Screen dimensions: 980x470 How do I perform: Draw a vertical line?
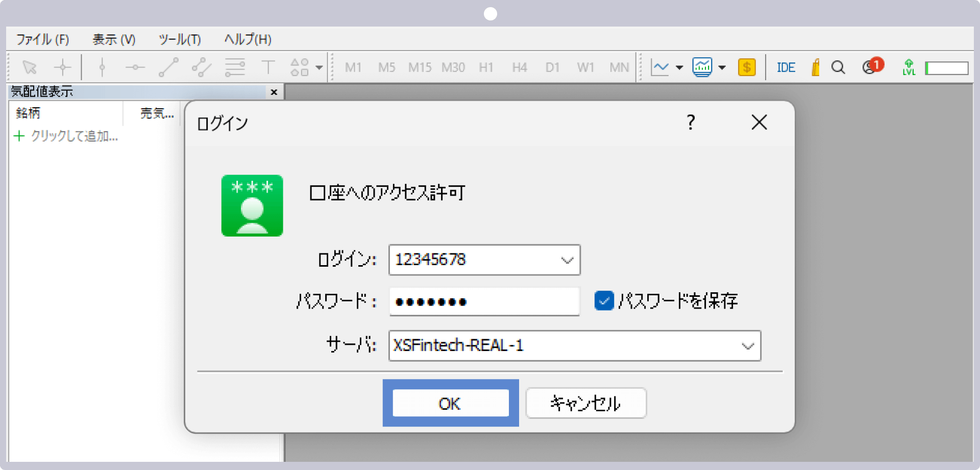(x=102, y=67)
